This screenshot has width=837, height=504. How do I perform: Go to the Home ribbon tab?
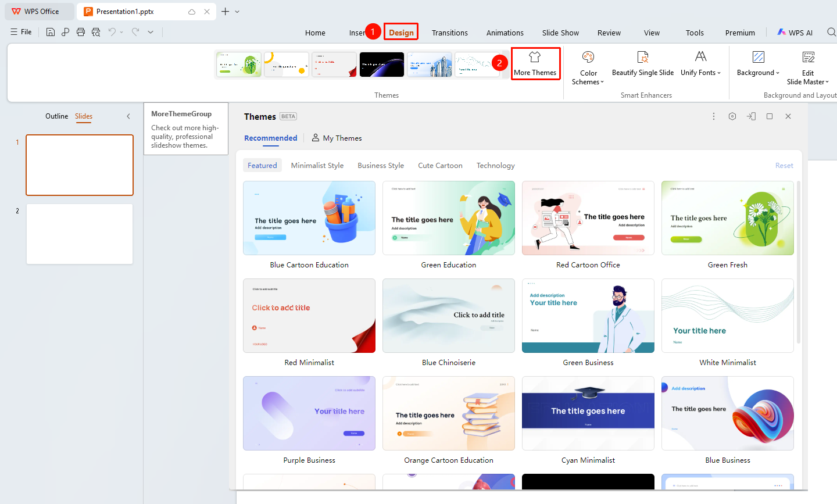point(315,33)
